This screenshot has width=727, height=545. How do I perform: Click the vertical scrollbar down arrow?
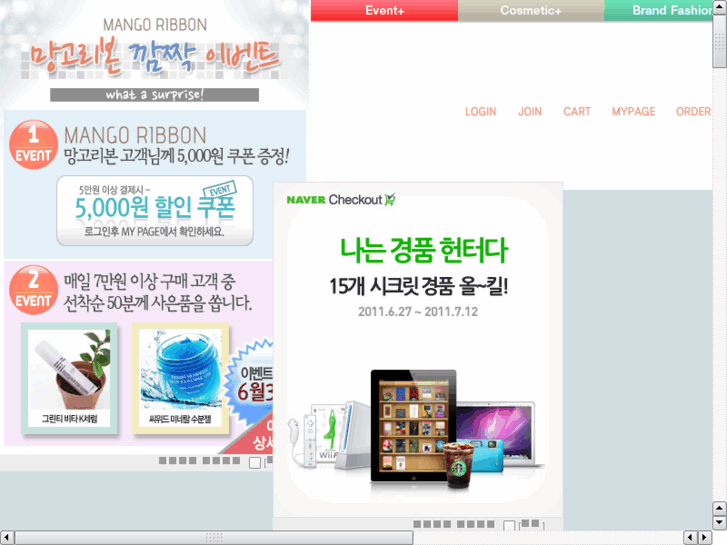[720, 522]
